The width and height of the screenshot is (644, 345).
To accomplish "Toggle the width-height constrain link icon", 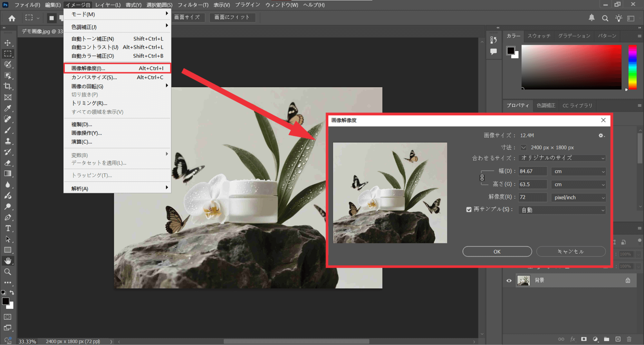I will click(482, 177).
